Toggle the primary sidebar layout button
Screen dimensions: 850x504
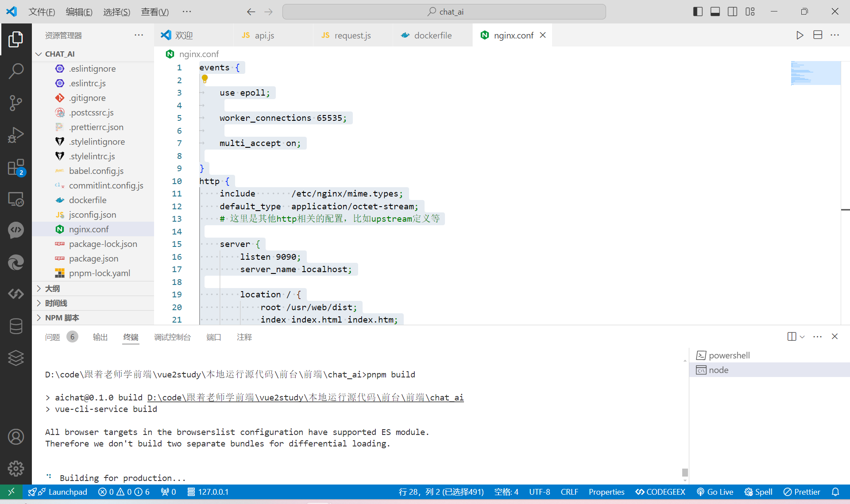698,12
